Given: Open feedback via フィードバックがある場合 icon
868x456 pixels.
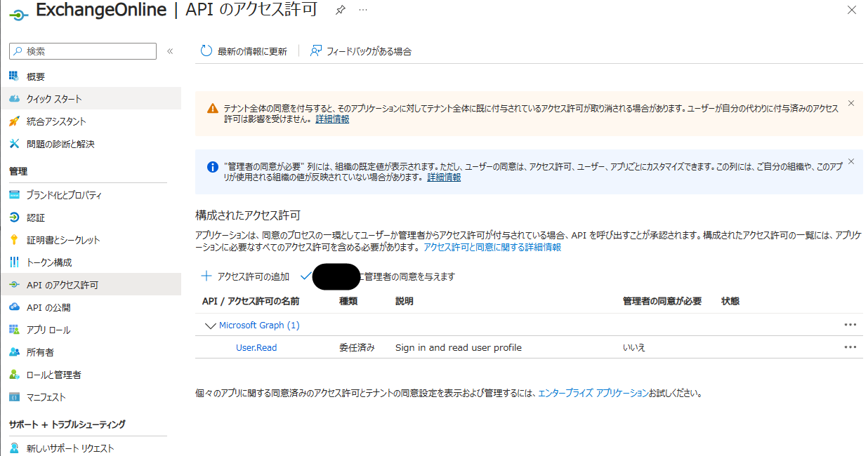Looking at the screenshot, I should coord(316,51).
